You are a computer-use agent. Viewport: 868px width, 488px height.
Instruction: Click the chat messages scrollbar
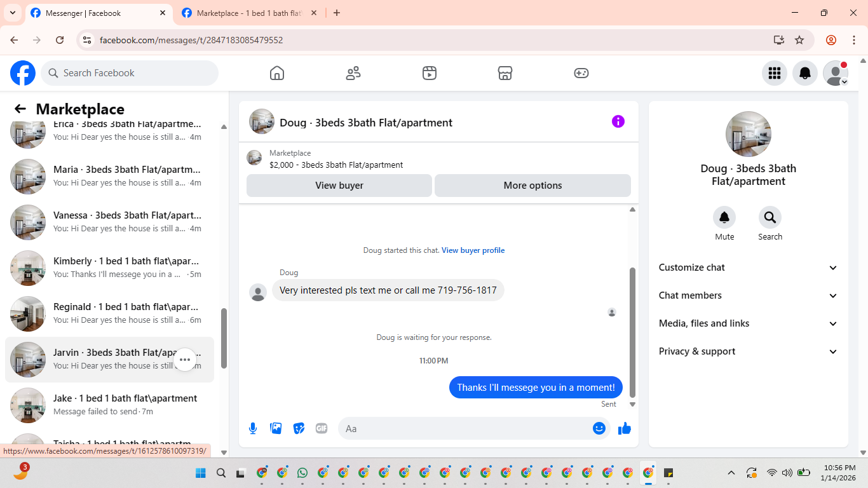click(632, 332)
